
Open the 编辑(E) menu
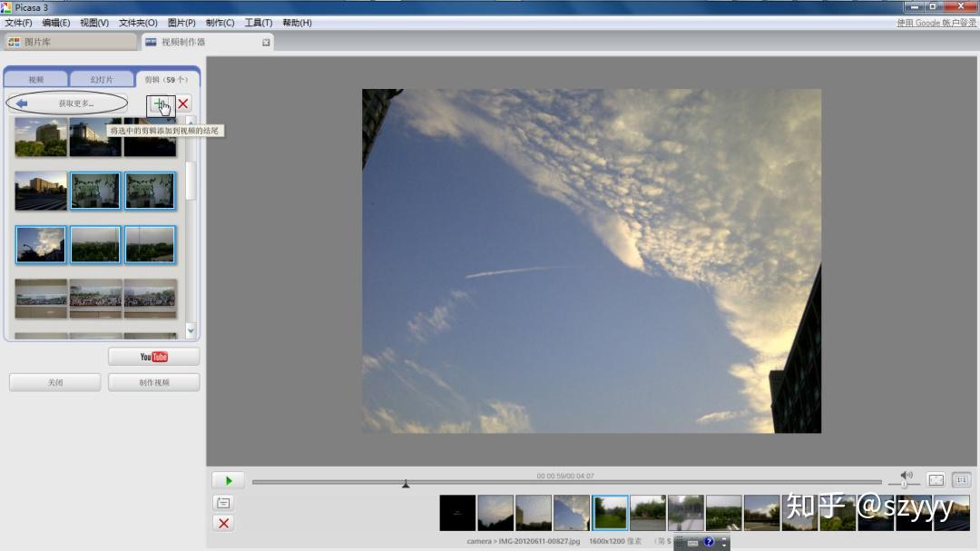(x=55, y=23)
